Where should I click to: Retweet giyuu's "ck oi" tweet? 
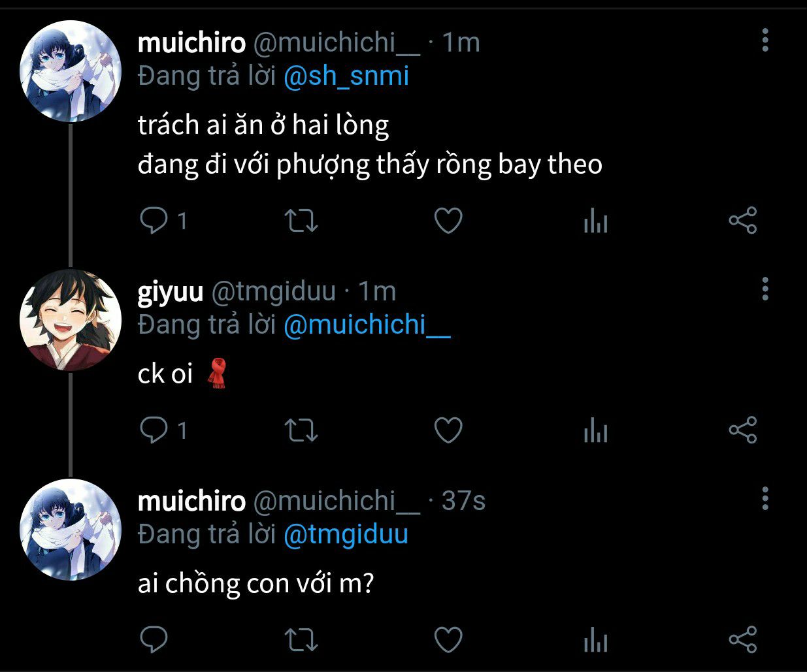pos(302,430)
